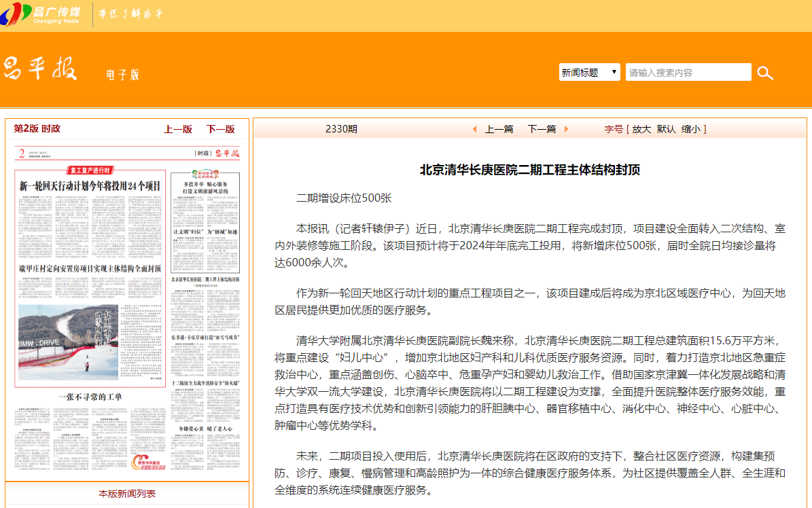Open thumbnail article 多措并举 贴心服务
The height and width of the screenshot is (508, 812).
(x=205, y=187)
